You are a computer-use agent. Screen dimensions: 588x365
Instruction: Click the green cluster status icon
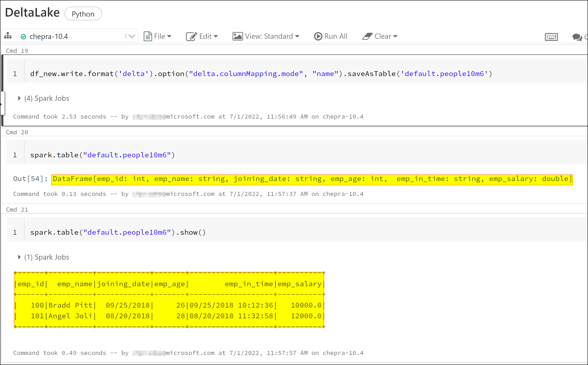[23, 37]
